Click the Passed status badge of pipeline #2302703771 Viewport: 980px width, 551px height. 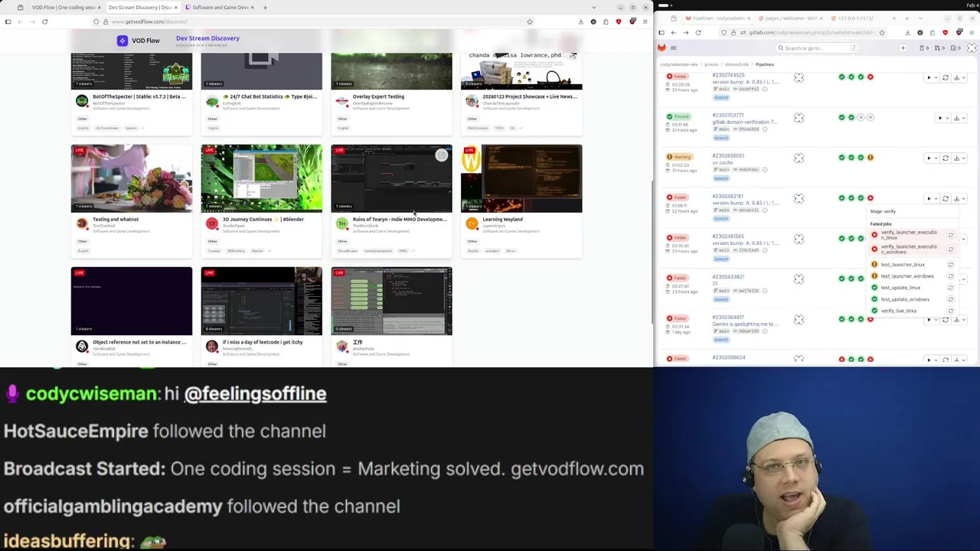pos(678,117)
